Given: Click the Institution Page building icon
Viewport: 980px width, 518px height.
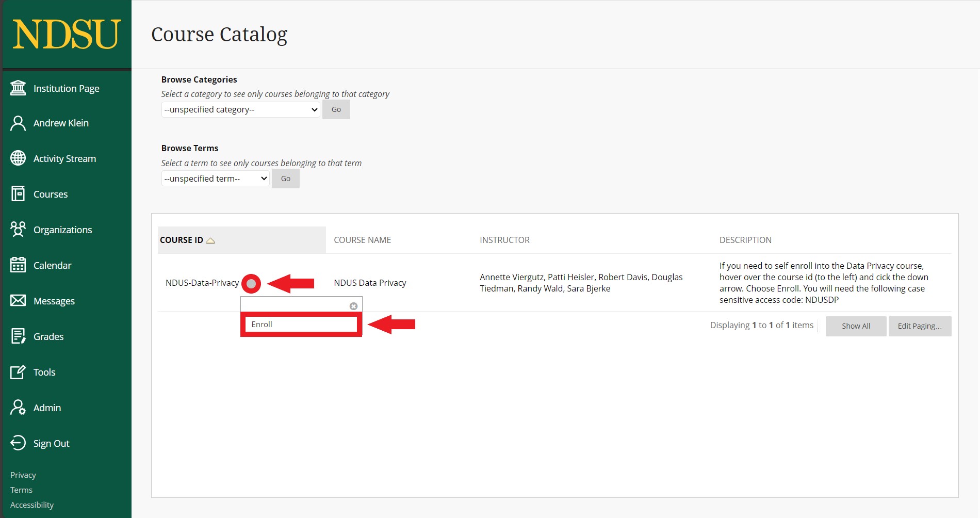Looking at the screenshot, I should click(x=18, y=88).
